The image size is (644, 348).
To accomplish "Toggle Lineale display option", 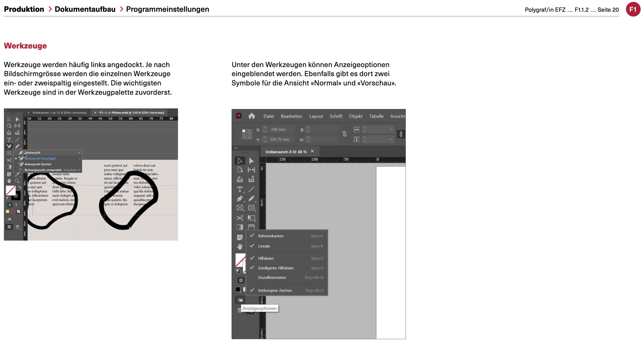I will pos(264,246).
